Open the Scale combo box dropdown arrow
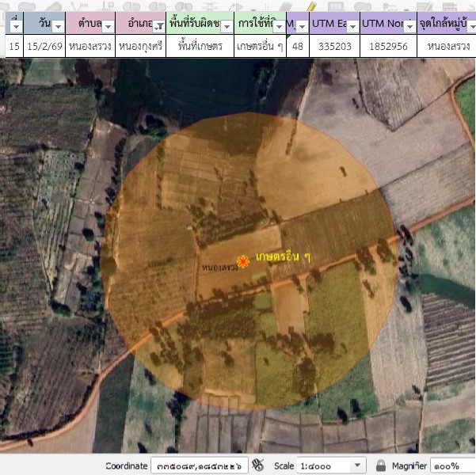Viewport: 476px width, 475px height. 358,465
